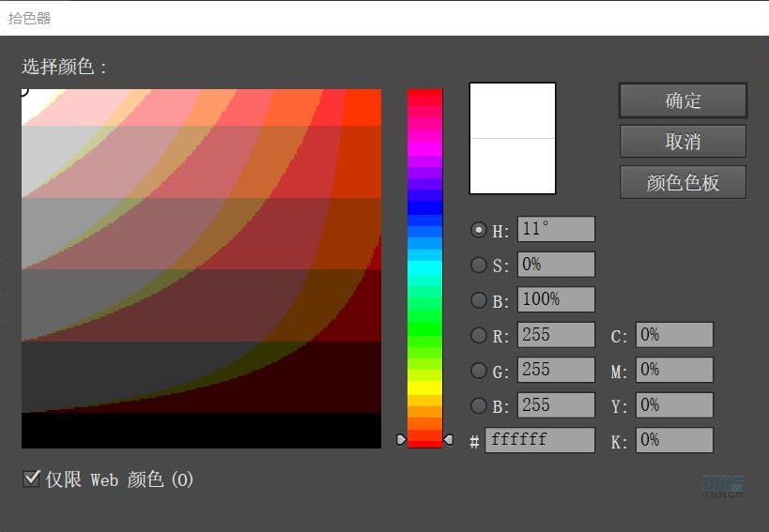This screenshot has width=769, height=532.
Task: Select the H hue radio button
Action: [x=479, y=230]
